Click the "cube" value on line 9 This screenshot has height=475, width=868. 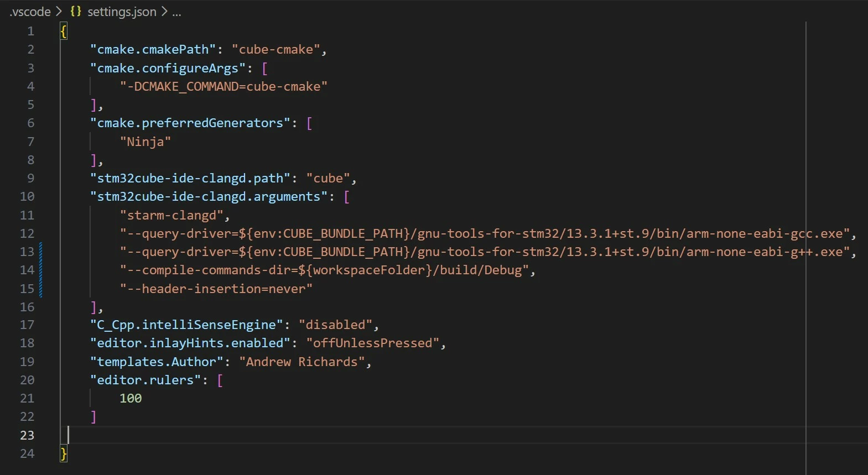click(328, 178)
